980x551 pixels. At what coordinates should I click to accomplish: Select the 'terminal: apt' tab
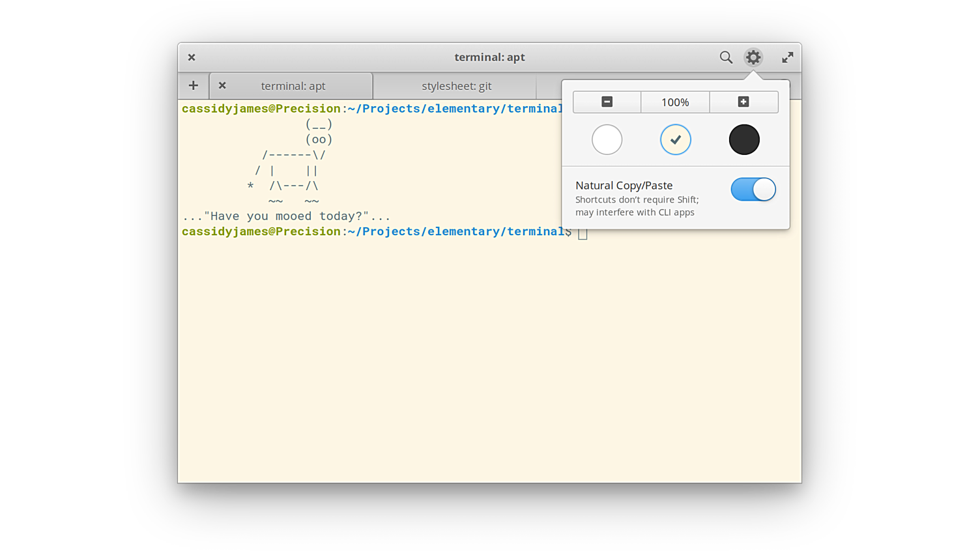click(293, 86)
